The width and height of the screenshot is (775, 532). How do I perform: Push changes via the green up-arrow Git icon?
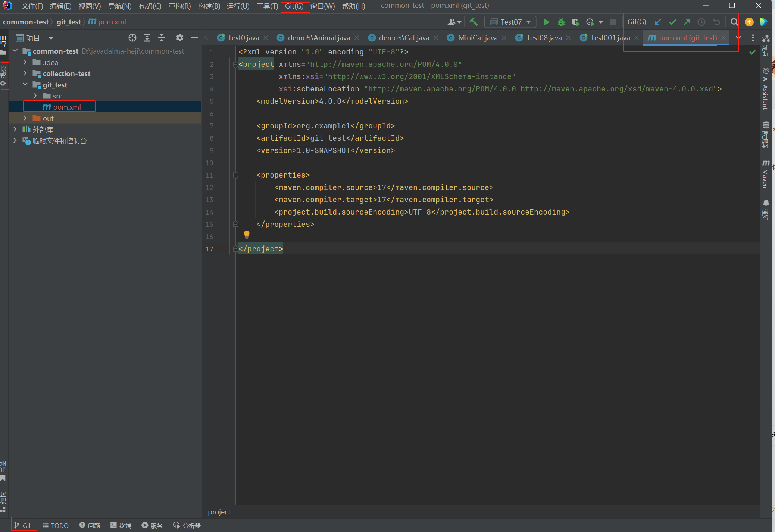coord(687,22)
